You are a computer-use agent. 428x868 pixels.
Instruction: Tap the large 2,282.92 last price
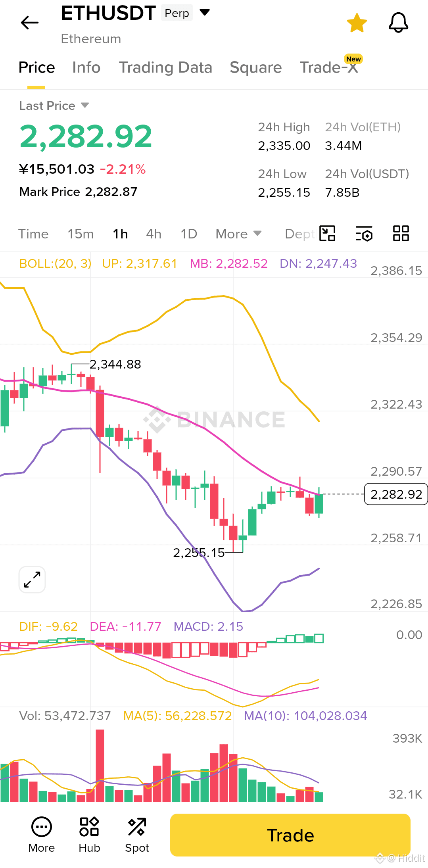coord(86,136)
